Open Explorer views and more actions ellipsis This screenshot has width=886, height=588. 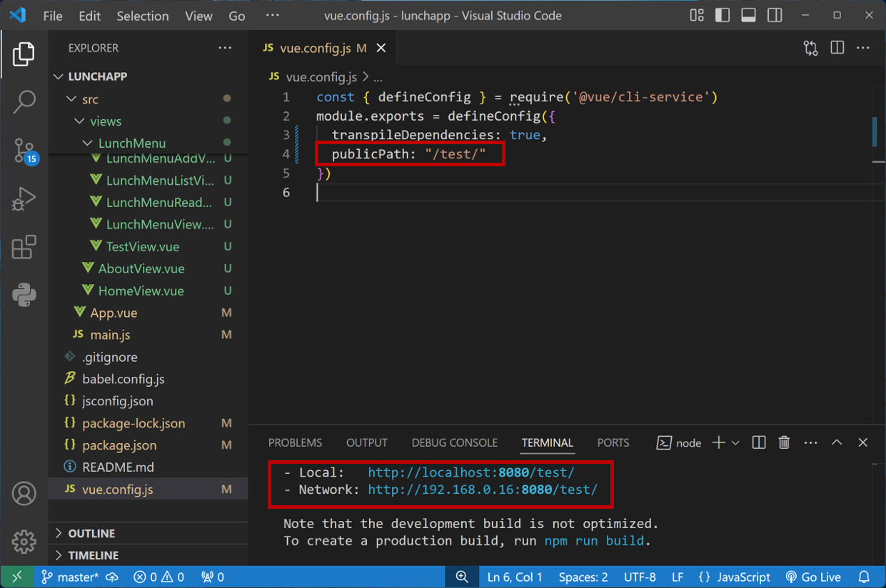[225, 48]
